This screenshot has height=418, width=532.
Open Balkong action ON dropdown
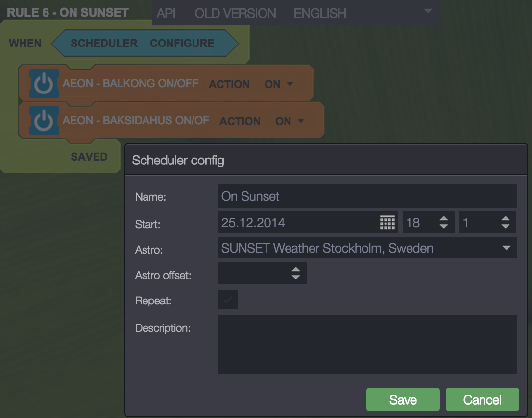pos(279,84)
